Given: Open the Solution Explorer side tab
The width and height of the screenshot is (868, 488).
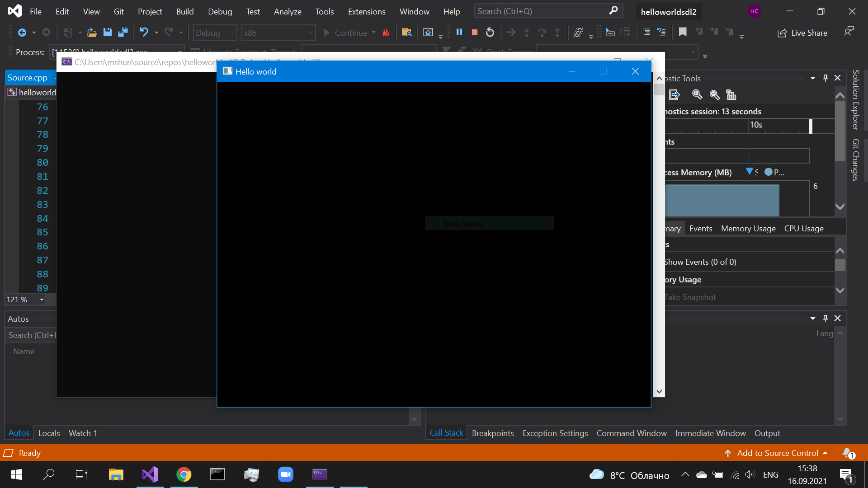Looking at the screenshot, I should [x=855, y=100].
